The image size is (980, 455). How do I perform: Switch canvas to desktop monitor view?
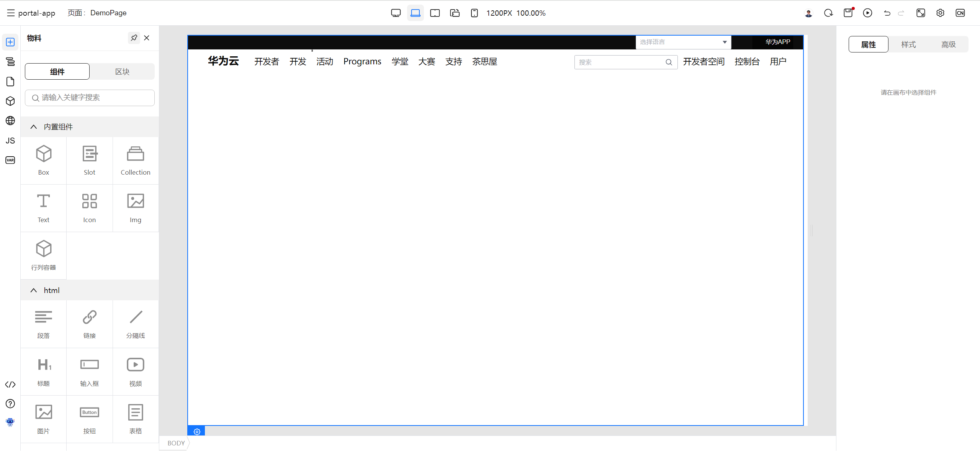[x=396, y=13]
